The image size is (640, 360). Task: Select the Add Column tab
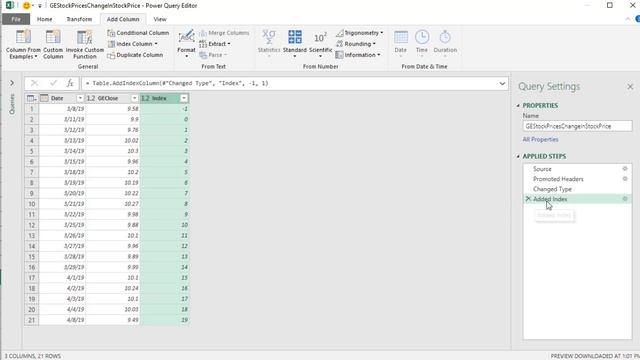click(x=123, y=19)
